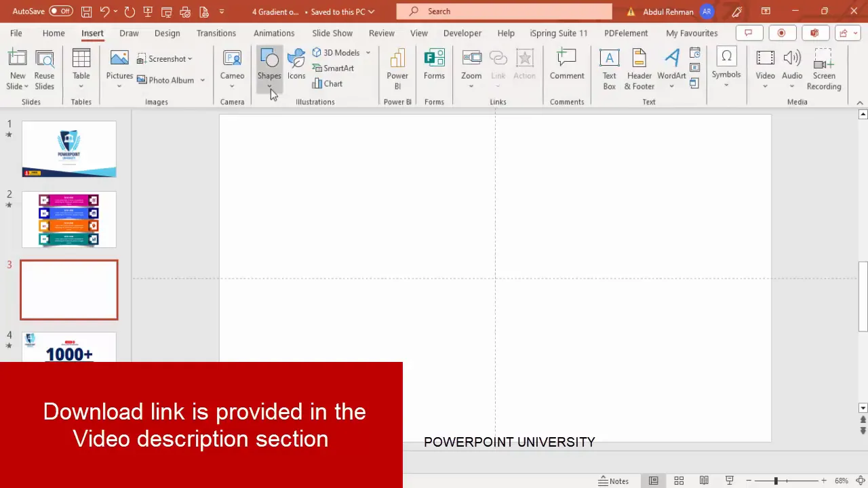
Task: Click the Record button near Share
Action: 781,33
